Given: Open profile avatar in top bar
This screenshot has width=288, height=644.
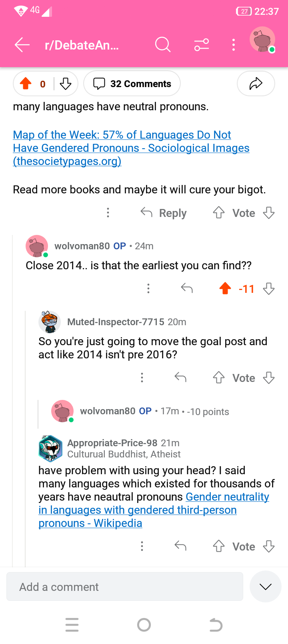Looking at the screenshot, I should pos(262,40).
